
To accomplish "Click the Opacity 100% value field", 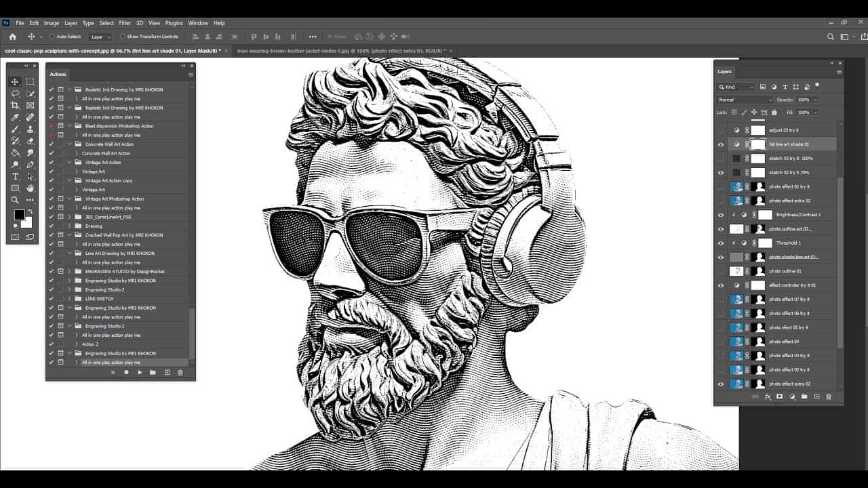I will [x=803, y=100].
